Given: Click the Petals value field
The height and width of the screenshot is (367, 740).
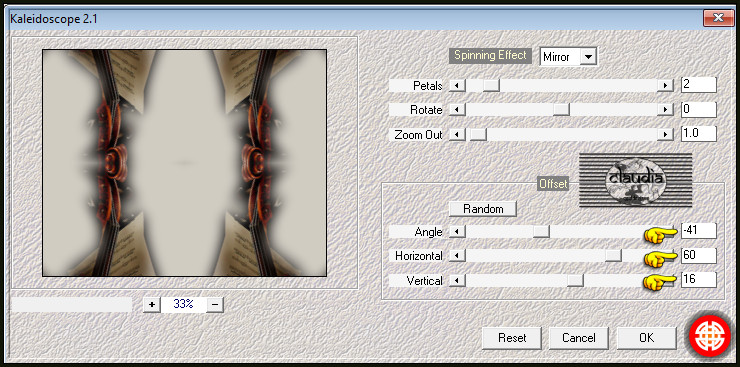Looking at the screenshot, I should click(699, 85).
